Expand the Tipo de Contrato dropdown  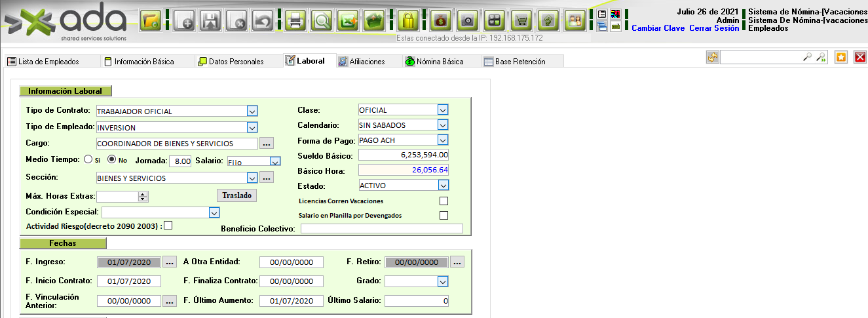click(x=252, y=111)
